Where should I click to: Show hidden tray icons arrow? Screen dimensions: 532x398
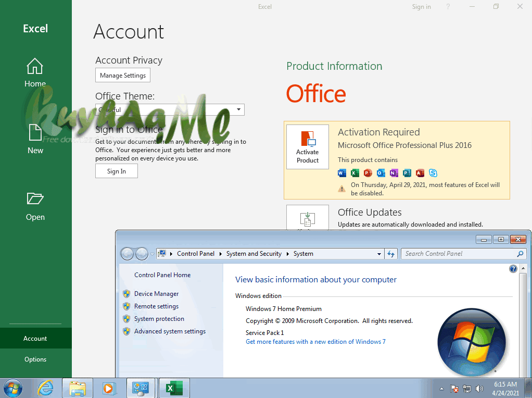pyautogui.click(x=441, y=389)
